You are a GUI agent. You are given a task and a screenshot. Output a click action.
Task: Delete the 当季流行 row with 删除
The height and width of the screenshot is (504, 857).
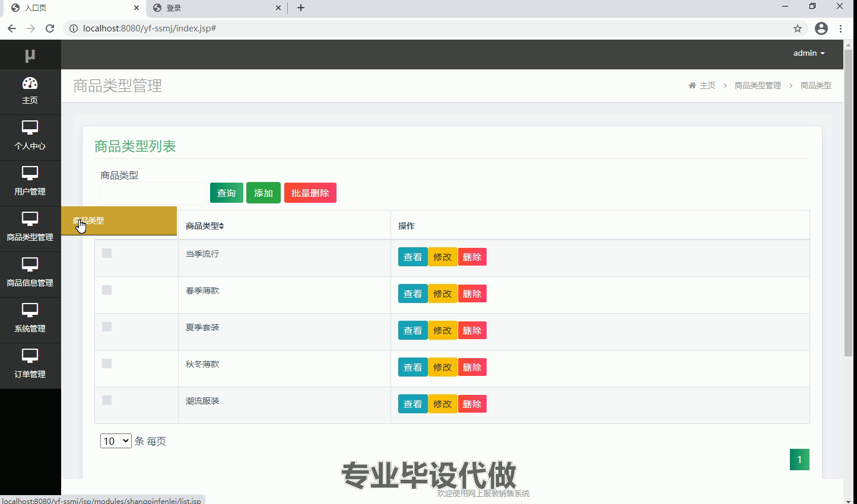[x=472, y=257]
